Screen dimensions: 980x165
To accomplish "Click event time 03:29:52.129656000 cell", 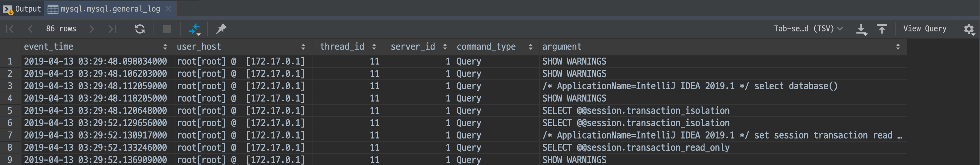I will [x=97, y=123].
